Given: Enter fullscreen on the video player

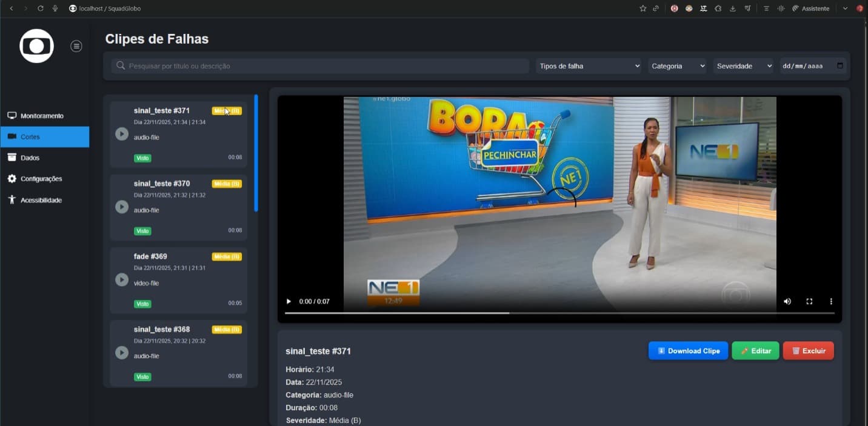Looking at the screenshot, I should click(809, 301).
